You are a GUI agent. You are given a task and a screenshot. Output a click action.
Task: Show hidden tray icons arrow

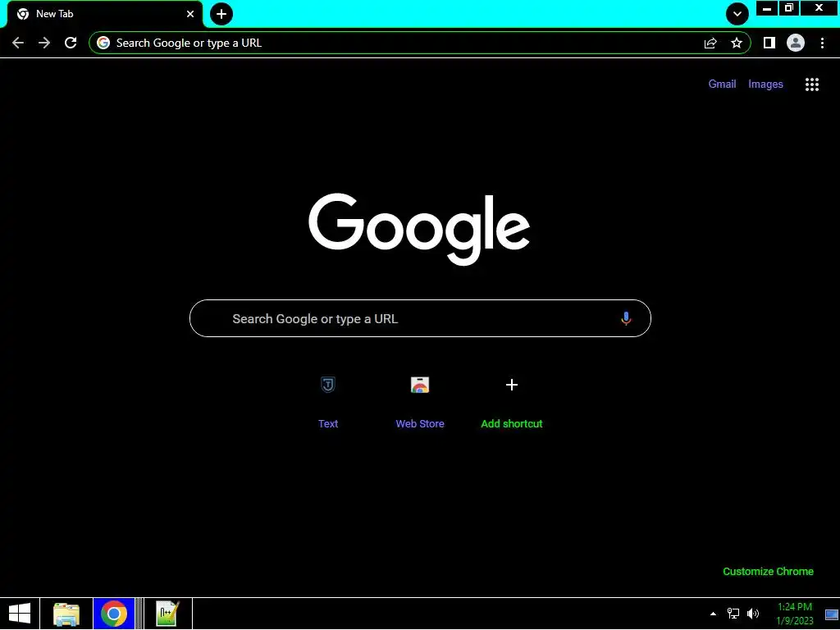[x=713, y=614]
